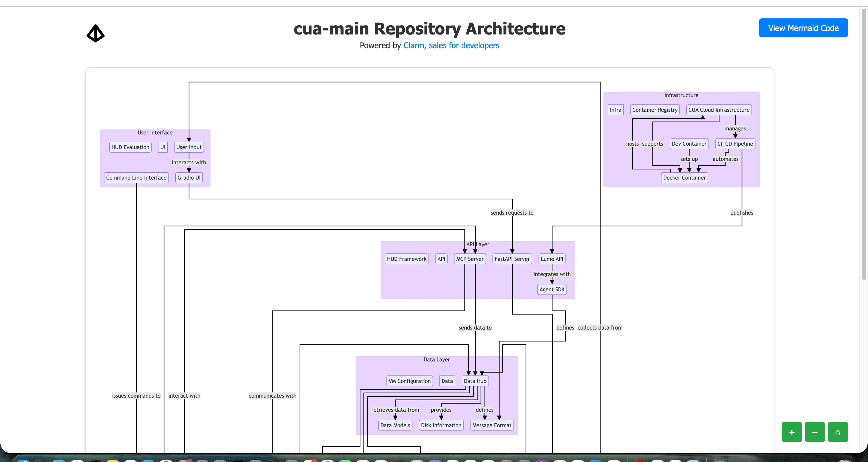868x462 pixels.
Task: Click the diamond logo icon at top left
Action: tap(95, 33)
